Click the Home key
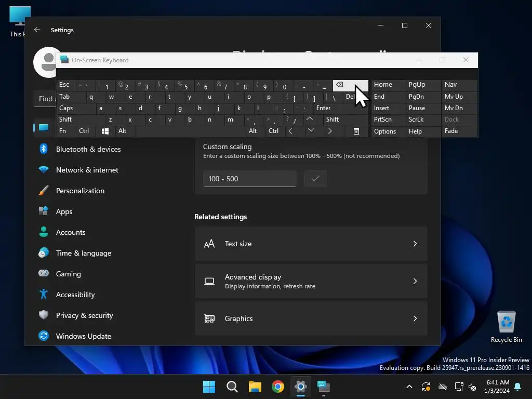The image size is (532, 399). (x=389, y=85)
